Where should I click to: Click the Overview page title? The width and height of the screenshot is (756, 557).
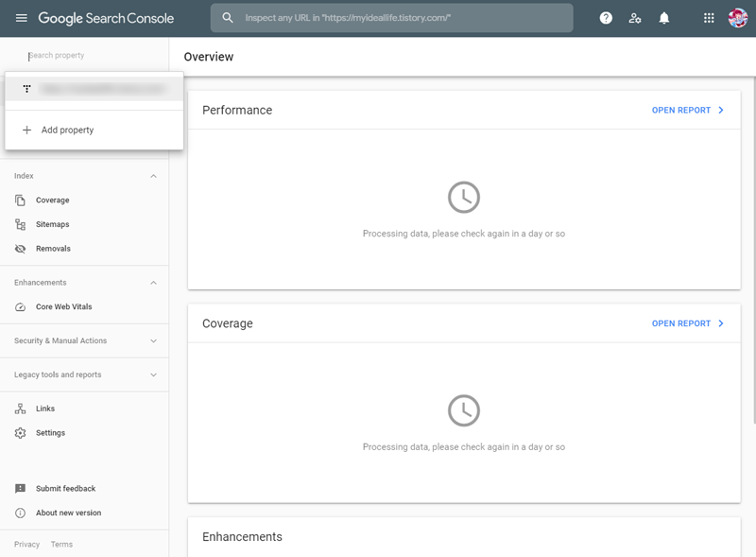coord(209,57)
